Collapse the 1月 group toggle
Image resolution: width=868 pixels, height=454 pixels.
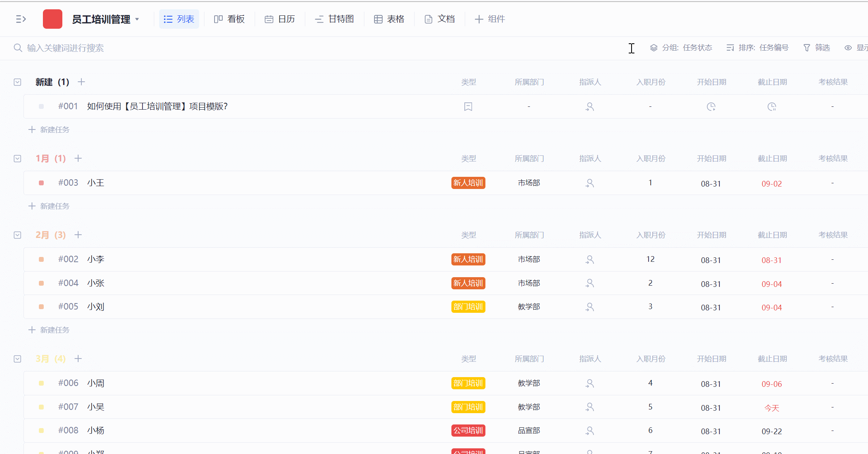coord(17,159)
